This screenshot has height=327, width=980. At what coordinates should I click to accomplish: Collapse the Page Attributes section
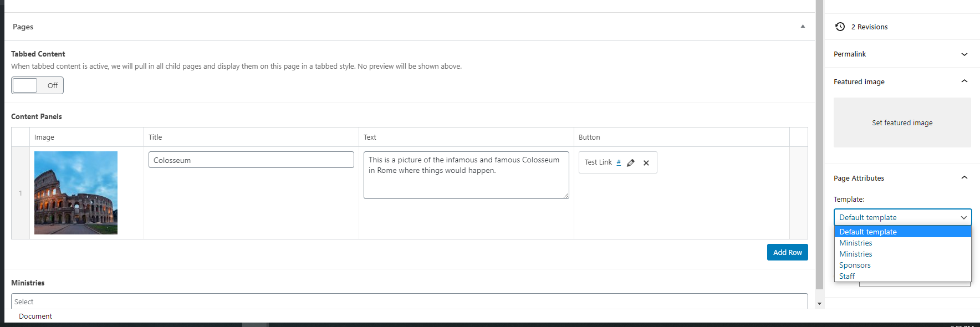(x=964, y=178)
